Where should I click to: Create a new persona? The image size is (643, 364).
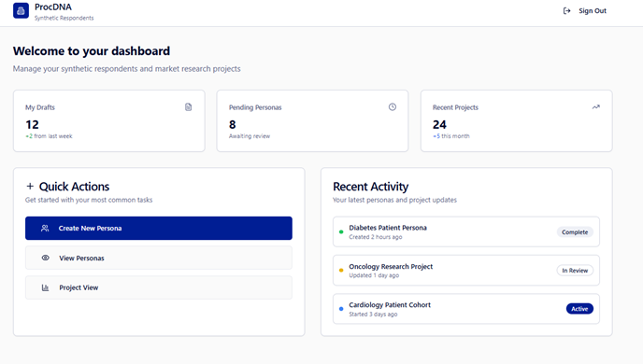click(159, 228)
